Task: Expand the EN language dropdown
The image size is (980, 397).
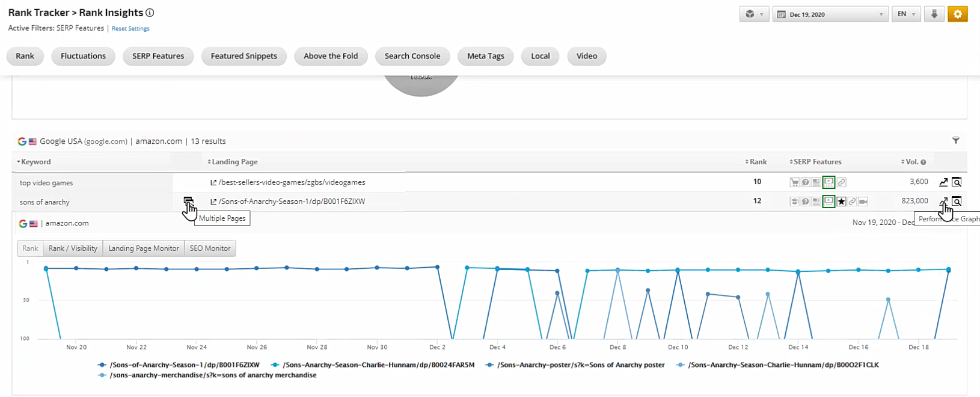Action: click(x=906, y=14)
